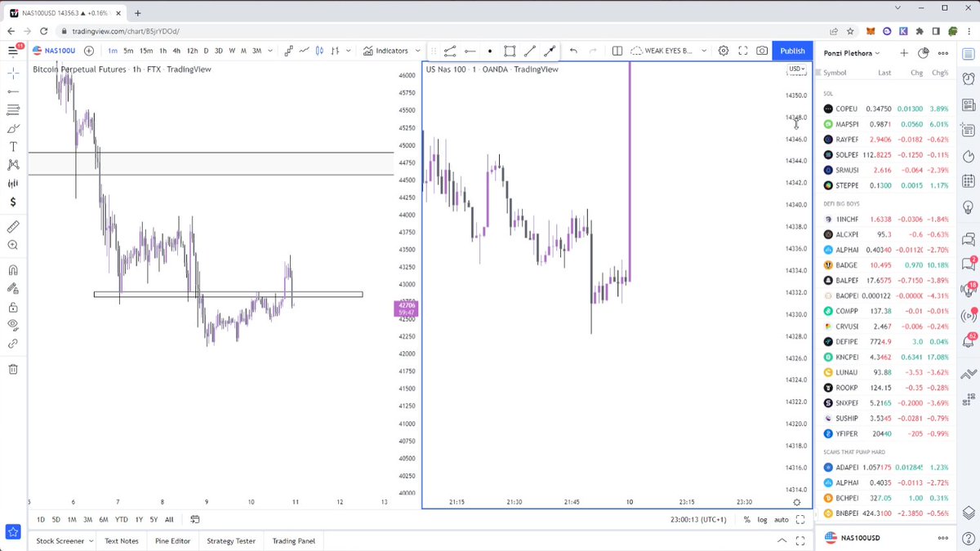Click time display 23:00:13 (UTC+1)

tap(697, 519)
